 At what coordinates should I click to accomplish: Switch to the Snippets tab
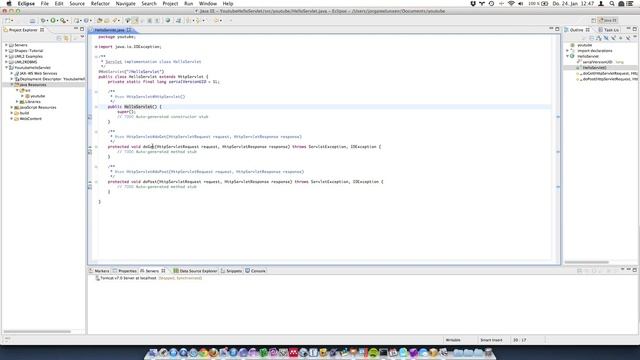pyautogui.click(x=231, y=271)
